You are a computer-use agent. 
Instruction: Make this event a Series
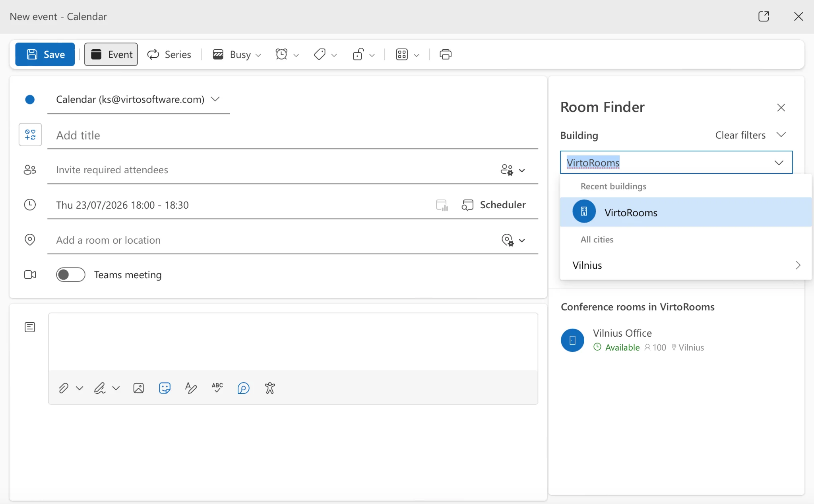[169, 54]
